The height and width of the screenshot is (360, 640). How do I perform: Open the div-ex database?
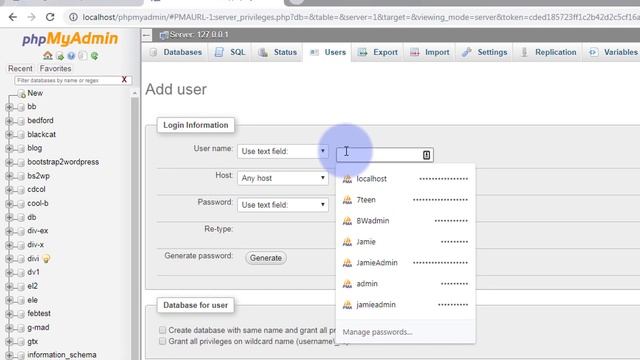pyautogui.click(x=38, y=231)
